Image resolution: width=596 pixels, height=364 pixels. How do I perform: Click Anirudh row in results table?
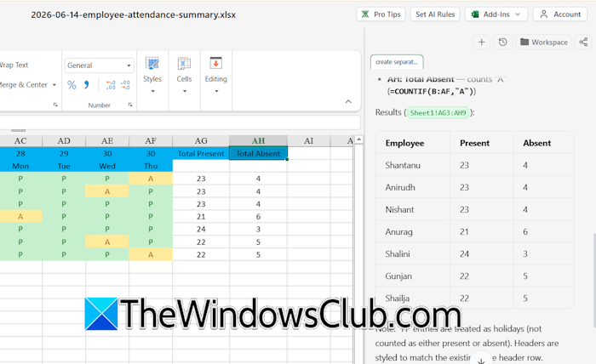point(474,187)
